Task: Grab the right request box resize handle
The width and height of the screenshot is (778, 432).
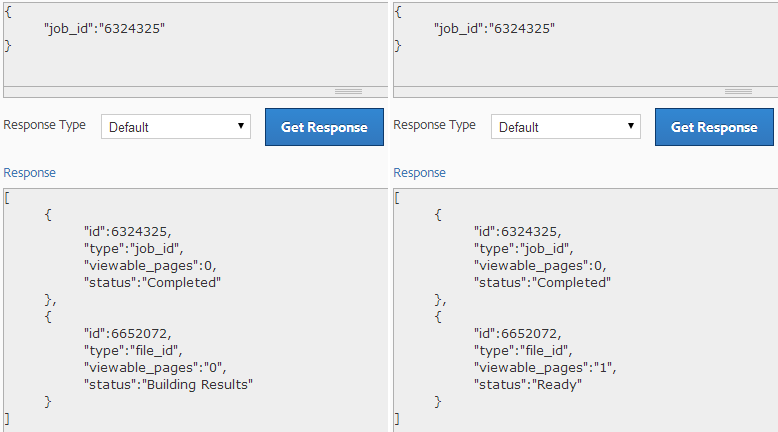Action: click(738, 91)
